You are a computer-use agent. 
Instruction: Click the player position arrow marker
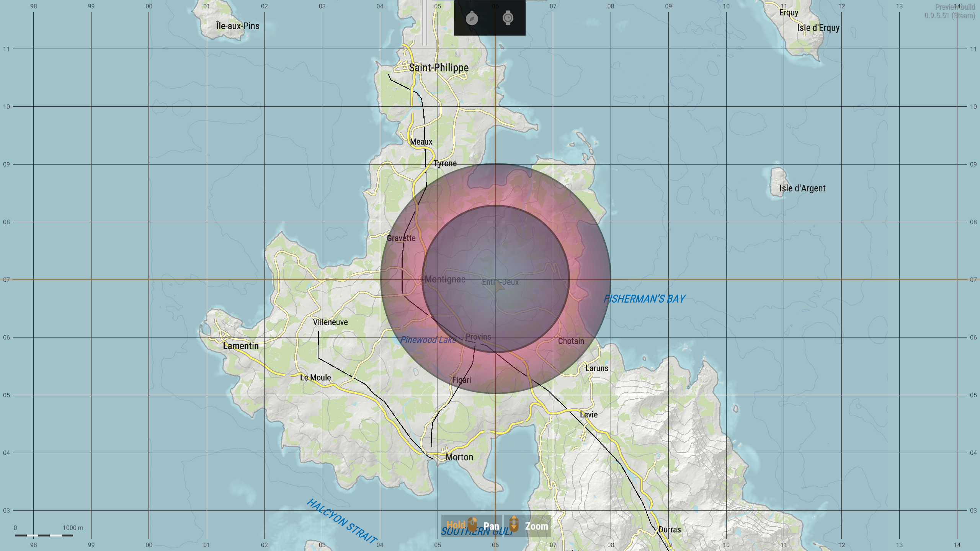tap(498, 286)
